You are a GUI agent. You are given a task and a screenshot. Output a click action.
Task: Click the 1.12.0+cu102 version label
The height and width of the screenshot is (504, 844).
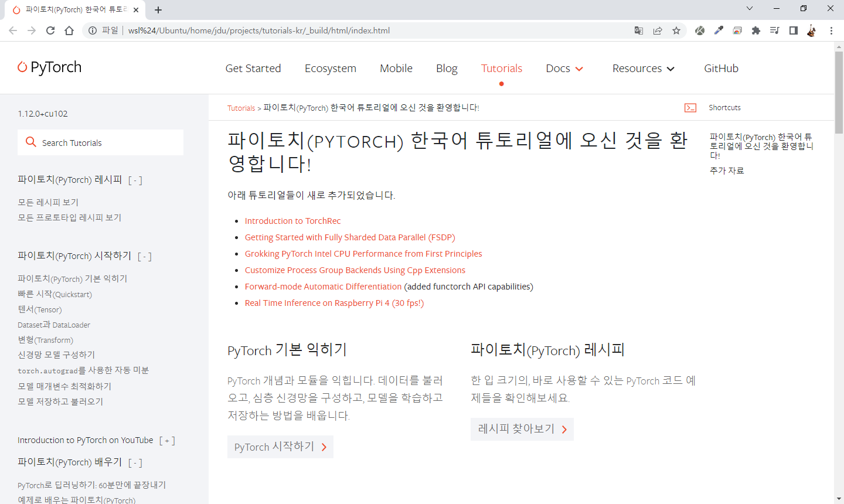pyautogui.click(x=43, y=114)
